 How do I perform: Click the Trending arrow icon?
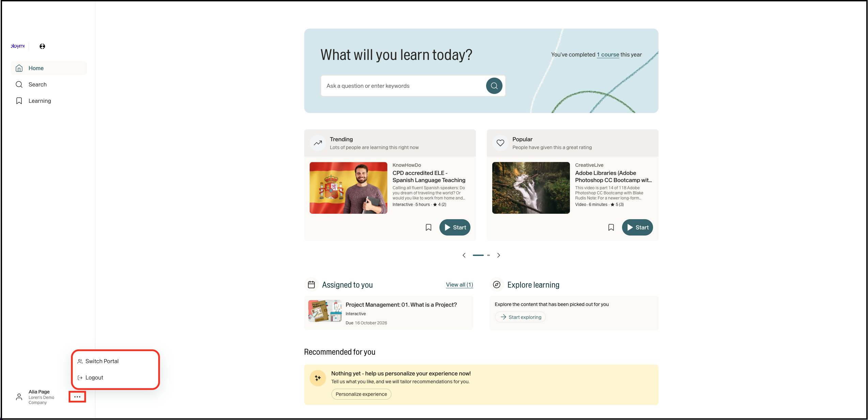point(318,143)
